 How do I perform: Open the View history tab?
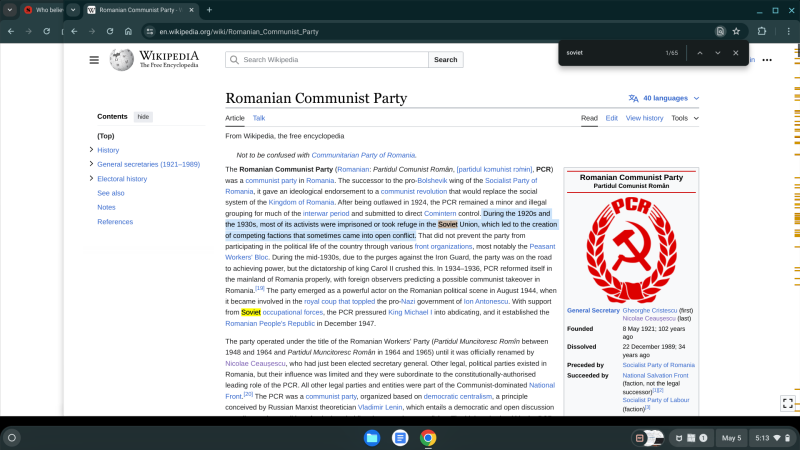[x=644, y=118]
